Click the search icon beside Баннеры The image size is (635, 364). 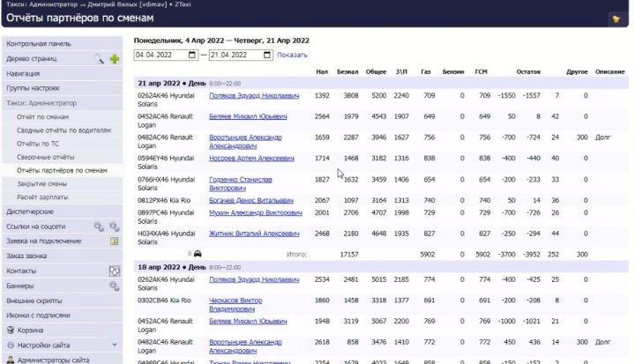click(115, 286)
